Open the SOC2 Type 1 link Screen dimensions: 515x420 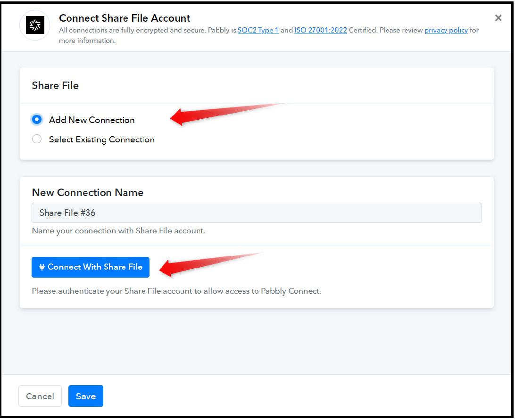tap(258, 30)
